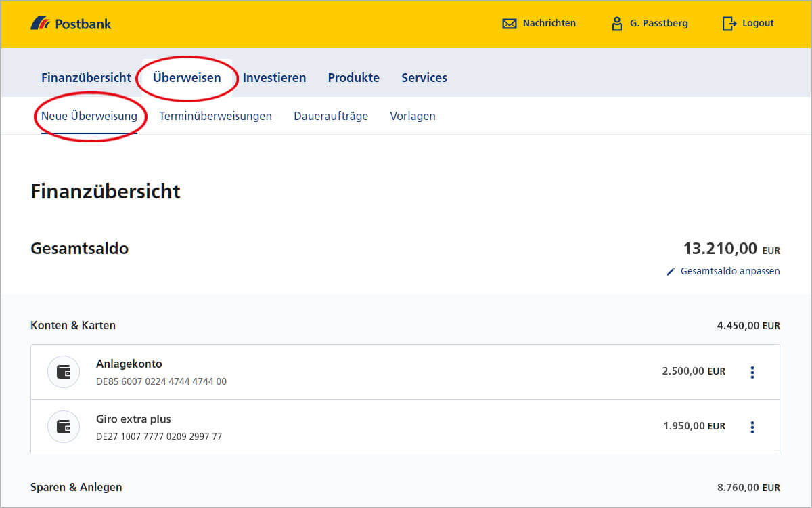Click the 2.500,00 EUR balance
812x508 pixels.
(x=694, y=371)
